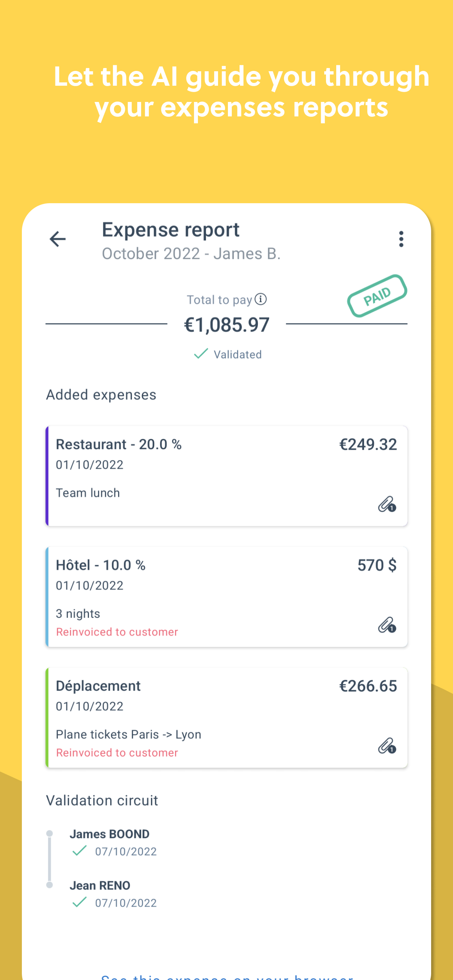Viewport: 453px width, 980px height.
Task: Select Jean RENO in validation circuit
Action: tap(100, 885)
